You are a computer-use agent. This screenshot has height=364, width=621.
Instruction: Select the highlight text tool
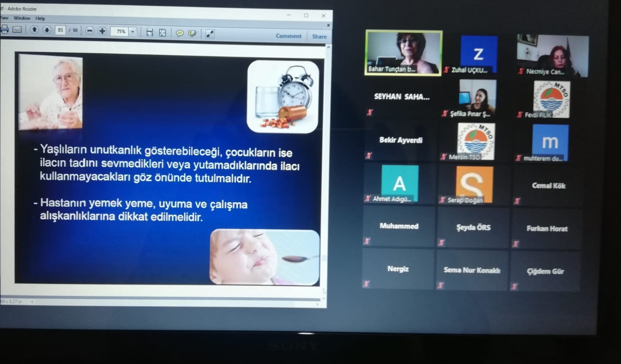(x=192, y=33)
